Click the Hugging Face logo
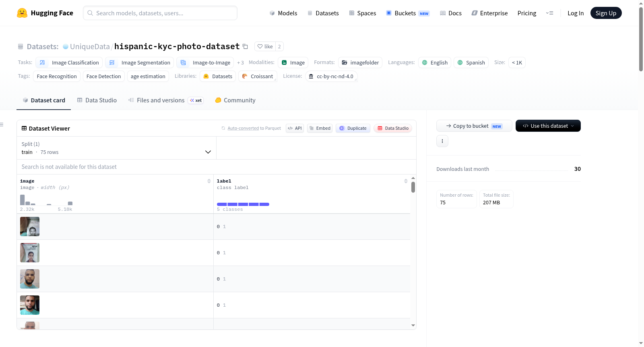644x347 pixels. (22, 13)
